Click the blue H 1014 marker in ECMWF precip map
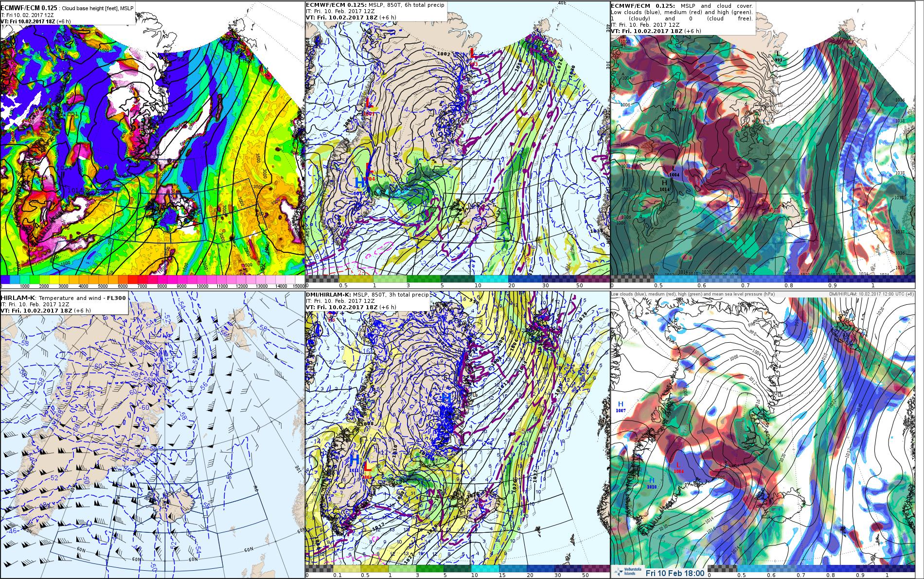The width and height of the screenshot is (924, 579). point(360,186)
